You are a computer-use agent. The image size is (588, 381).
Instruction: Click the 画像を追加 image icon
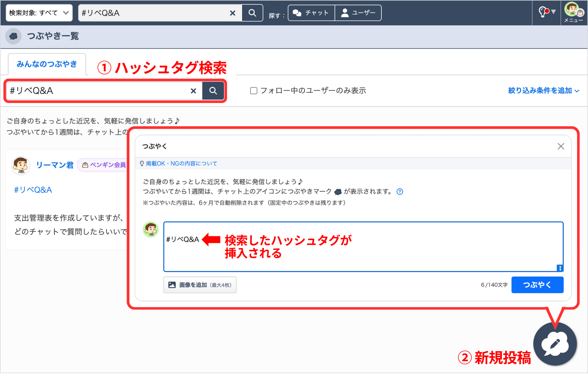pos(172,285)
